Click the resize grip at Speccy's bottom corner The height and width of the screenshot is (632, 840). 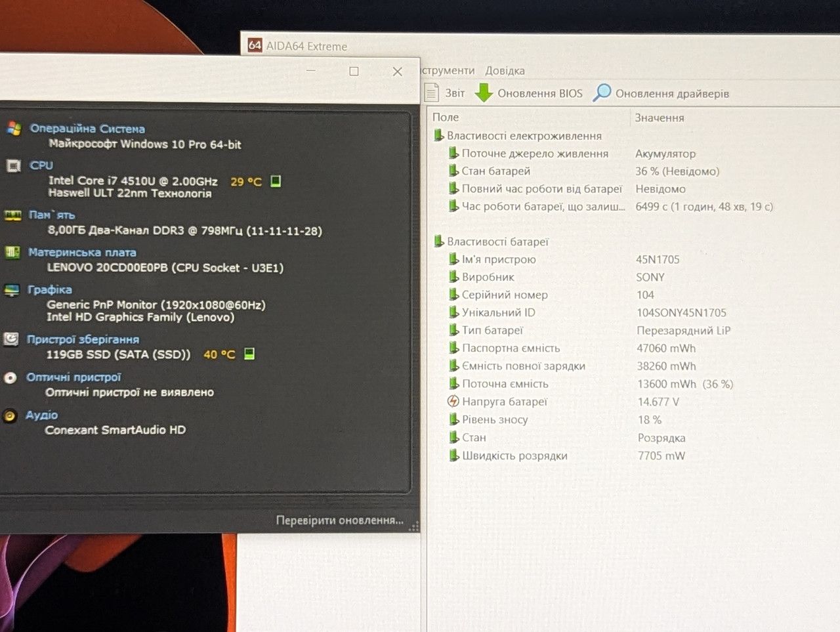coord(414,526)
